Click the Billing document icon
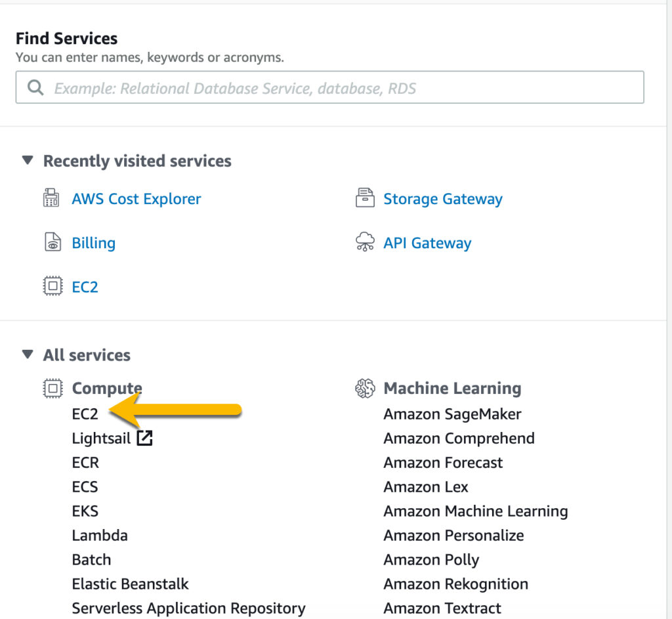Viewport: 672px width, 619px height. pos(52,242)
